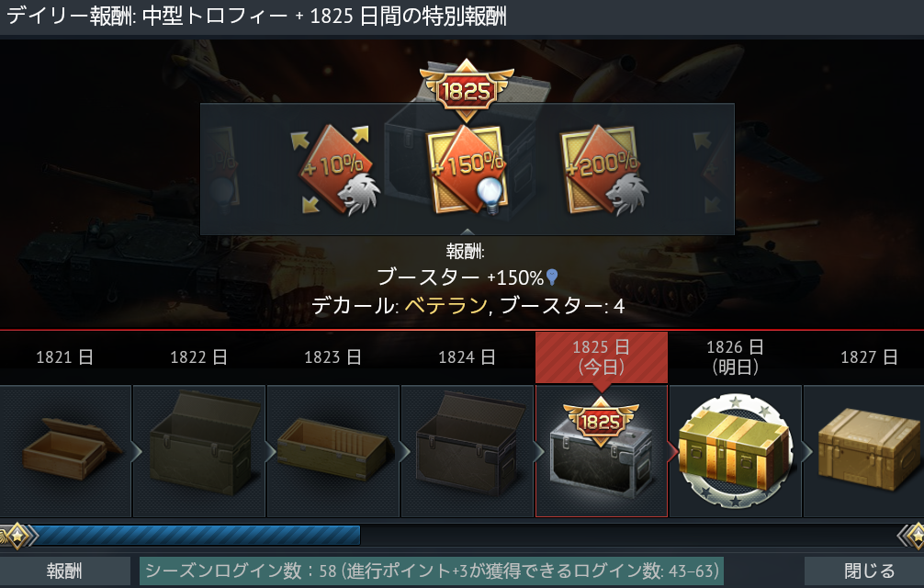Open the day 1821 wooden crate

66,451
